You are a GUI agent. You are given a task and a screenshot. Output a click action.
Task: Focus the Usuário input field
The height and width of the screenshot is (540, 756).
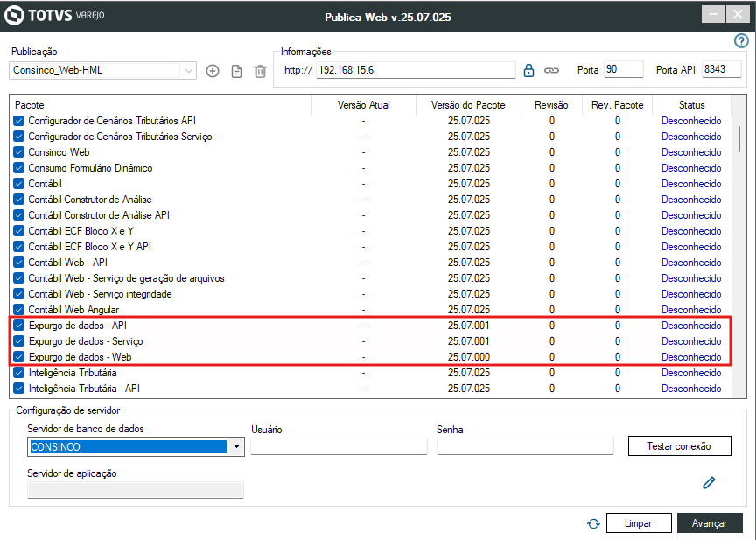point(339,446)
